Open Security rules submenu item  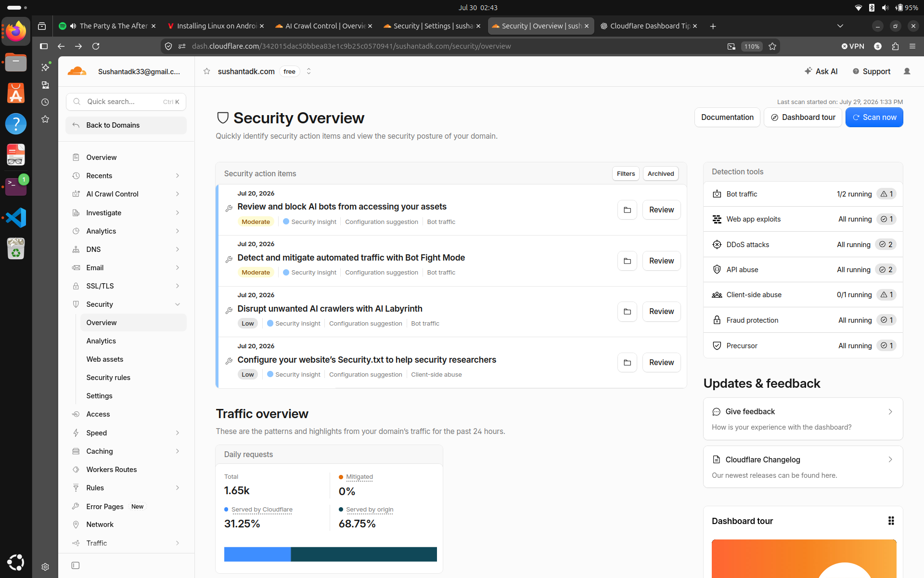[x=133, y=378]
